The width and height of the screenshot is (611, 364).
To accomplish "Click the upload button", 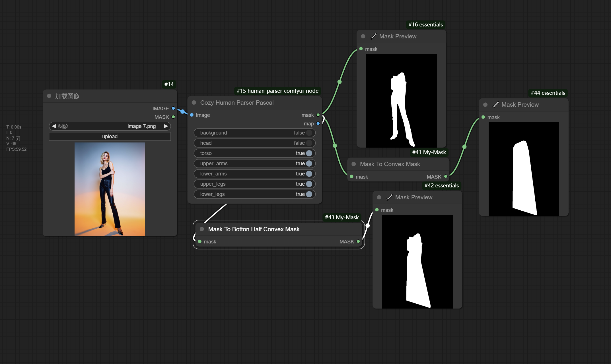I will click(x=110, y=136).
